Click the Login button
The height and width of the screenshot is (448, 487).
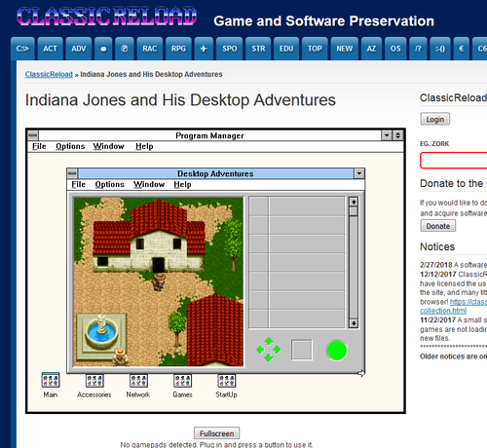(435, 119)
